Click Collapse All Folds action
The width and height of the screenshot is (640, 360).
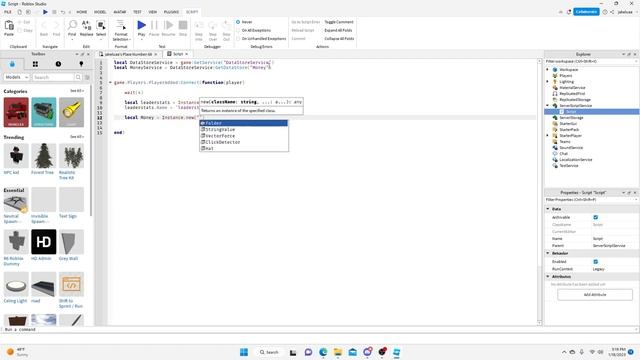pyautogui.click(x=339, y=39)
